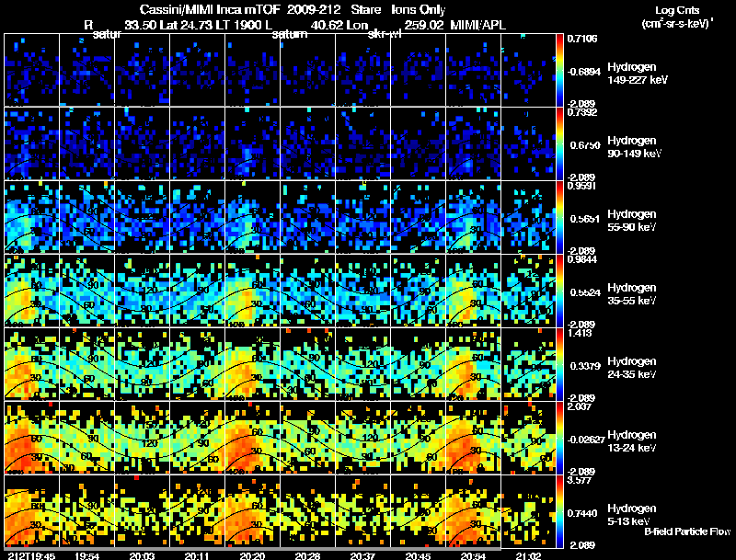Image resolution: width=736 pixels, height=560 pixels.
Task: Open the Hydrogen 24-35 keV panel at 20:54
Action: pos(473,364)
